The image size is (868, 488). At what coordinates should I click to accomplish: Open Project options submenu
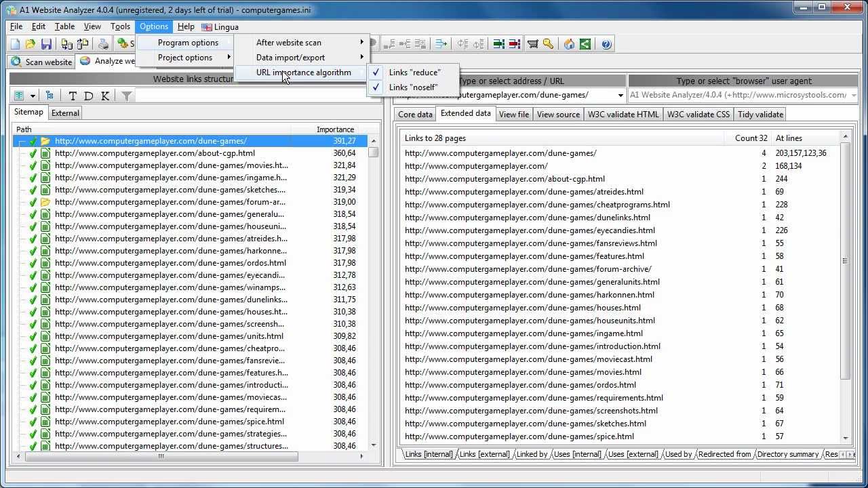pos(184,58)
